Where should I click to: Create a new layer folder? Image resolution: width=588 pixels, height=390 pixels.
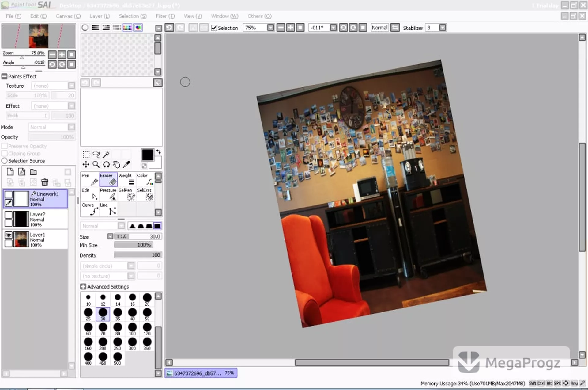33,172
